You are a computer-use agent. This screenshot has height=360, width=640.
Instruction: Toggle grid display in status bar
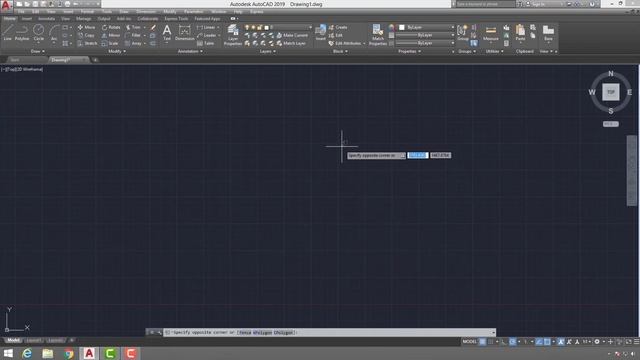pyautogui.click(x=483, y=342)
